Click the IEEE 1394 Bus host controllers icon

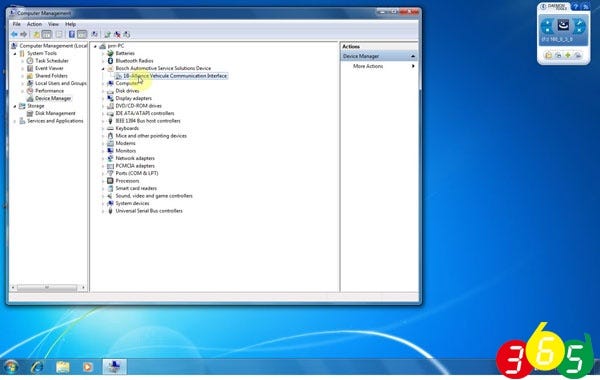click(x=110, y=121)
